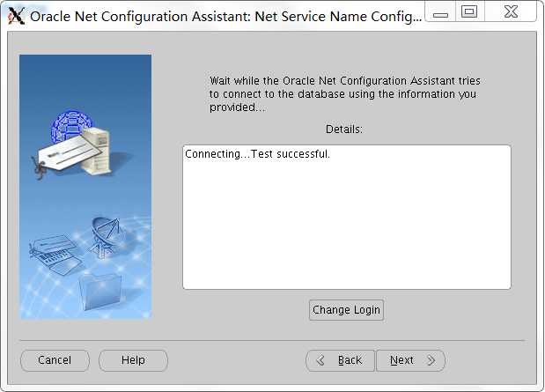Click the 'Wait while the Oracle Net' instruction text
The height and width of the screenshot is (392, 545).
coord(345,94)
